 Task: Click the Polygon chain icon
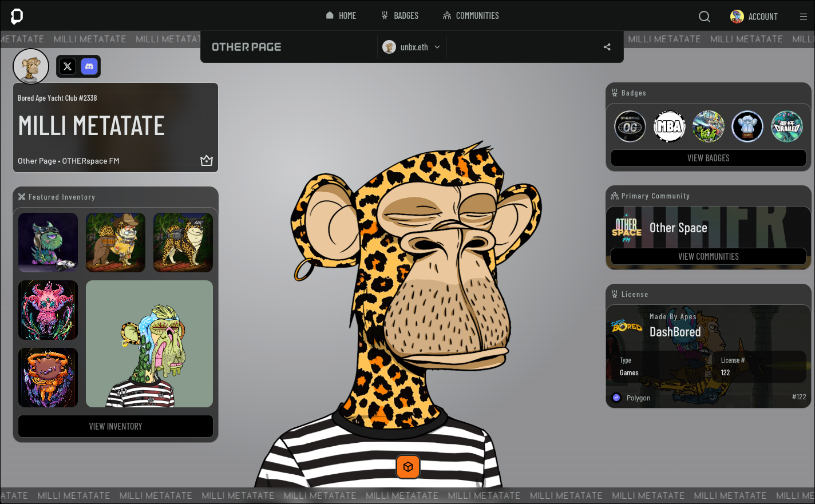click(616, 398)
